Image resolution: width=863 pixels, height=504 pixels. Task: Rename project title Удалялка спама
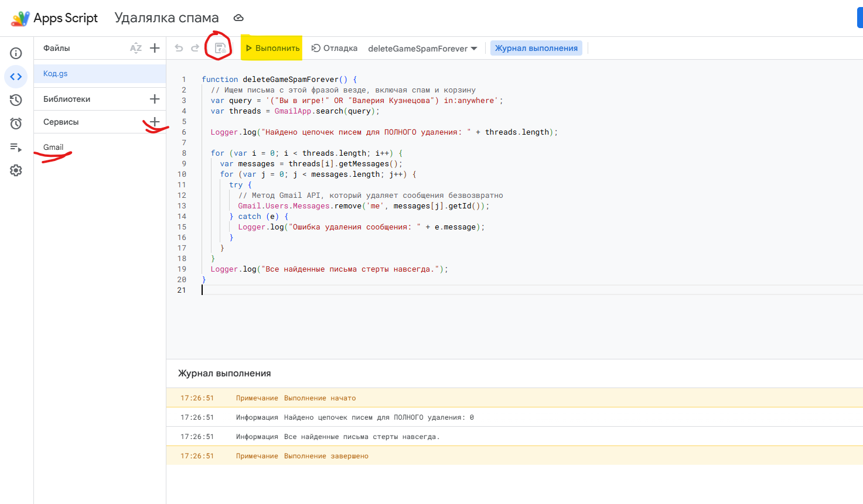click(x=167, y=18)
